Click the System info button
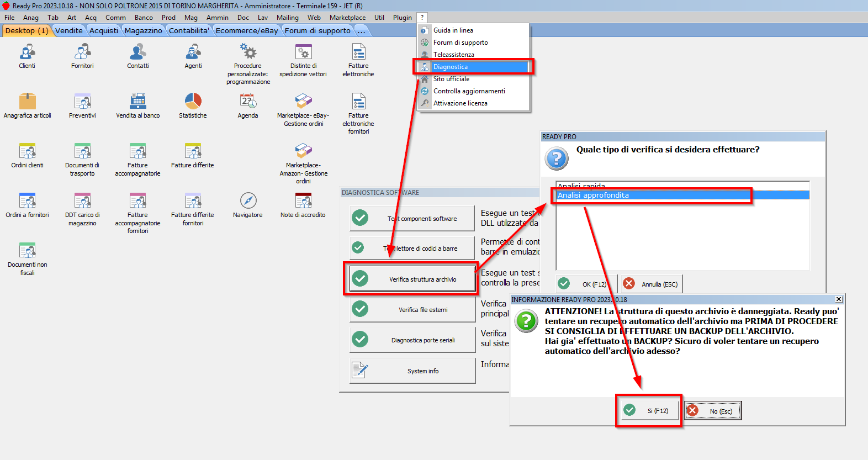Screen dimensions: 868x460 (x=412, y=371)
